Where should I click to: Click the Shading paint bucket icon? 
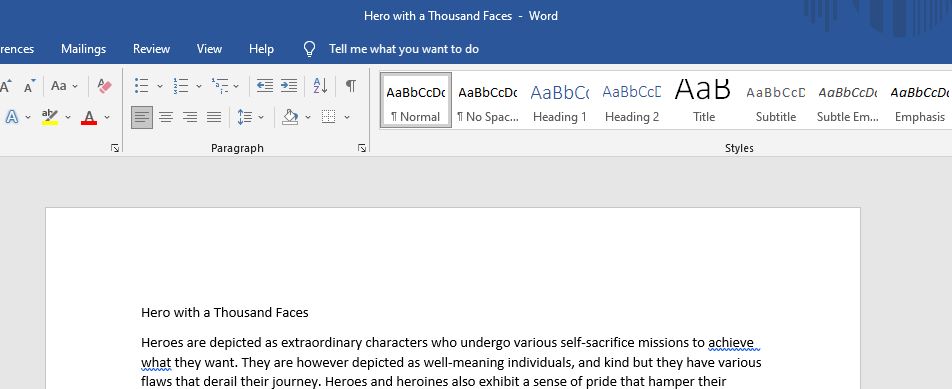(290, 117)
